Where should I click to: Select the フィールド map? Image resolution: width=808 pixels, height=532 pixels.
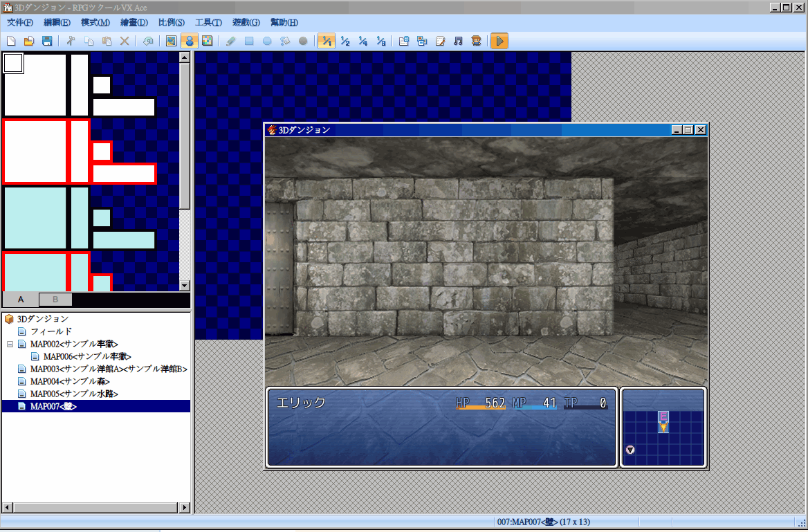[51, 331]
